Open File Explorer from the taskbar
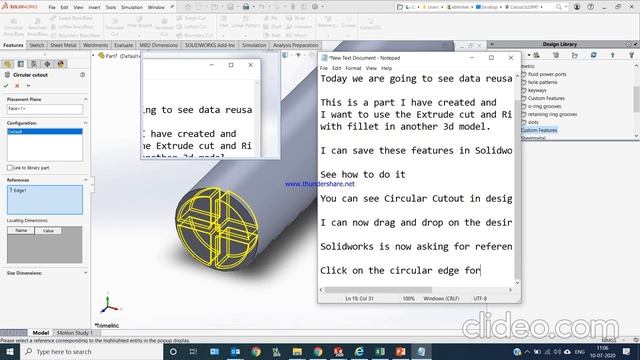This screenshot has width=640, height=360. (x=297, y=351)
